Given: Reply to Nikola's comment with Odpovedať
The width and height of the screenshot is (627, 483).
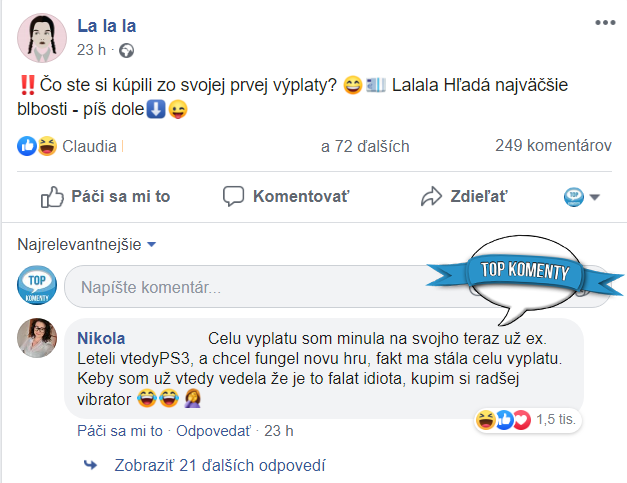Looking at the screenshot, I should coord(214,431).
